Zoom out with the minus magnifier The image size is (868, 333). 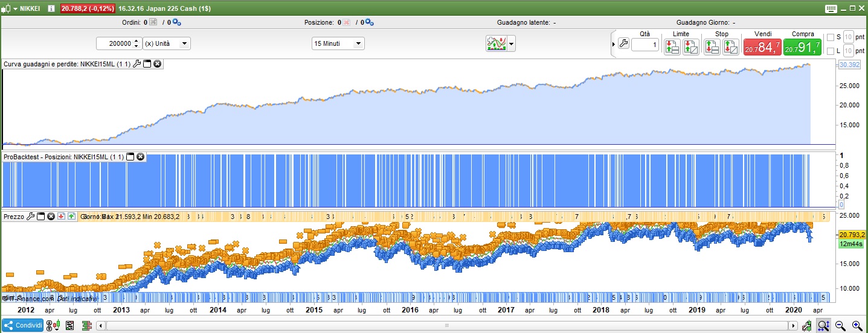840,325
